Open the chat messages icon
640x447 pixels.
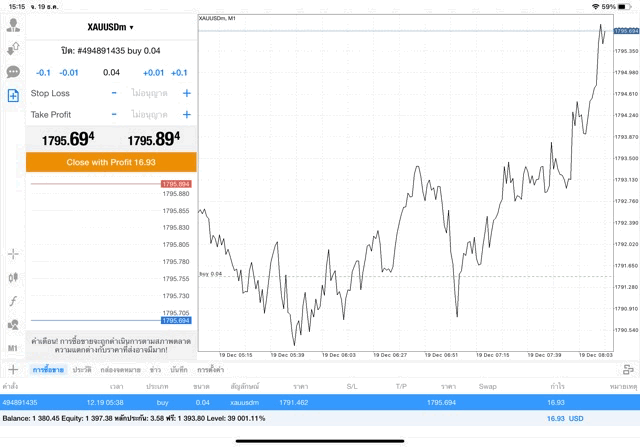point(13,72)
